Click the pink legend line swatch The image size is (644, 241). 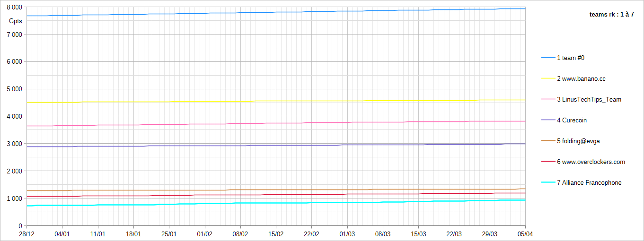coord(548,99)
